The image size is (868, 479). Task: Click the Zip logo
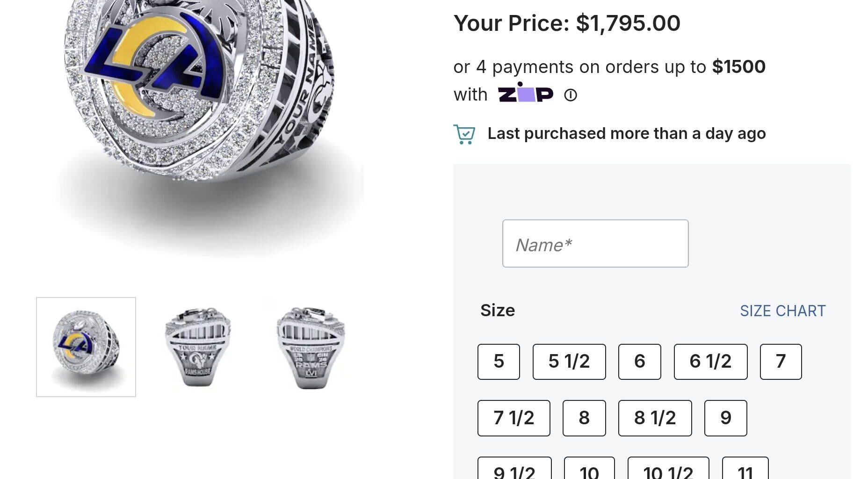coord(526,93)
